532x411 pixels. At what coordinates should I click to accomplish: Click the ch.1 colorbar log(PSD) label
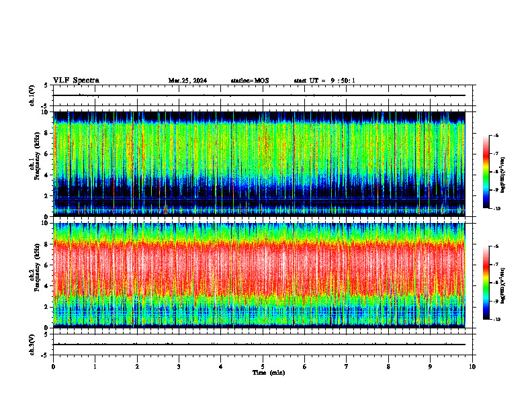pyautogui.click(x=503, y=175)
